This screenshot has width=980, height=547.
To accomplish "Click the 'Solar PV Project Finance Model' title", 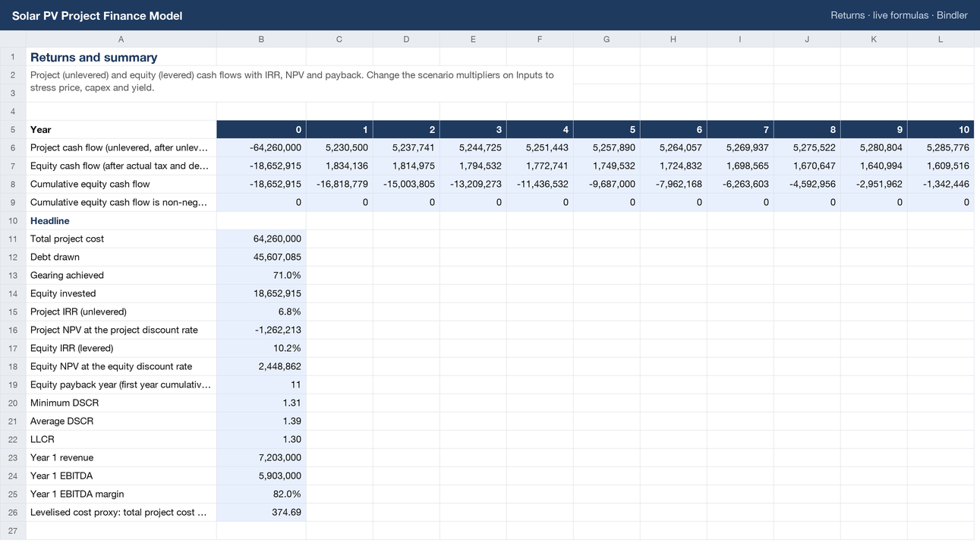I will pos(97,15).
